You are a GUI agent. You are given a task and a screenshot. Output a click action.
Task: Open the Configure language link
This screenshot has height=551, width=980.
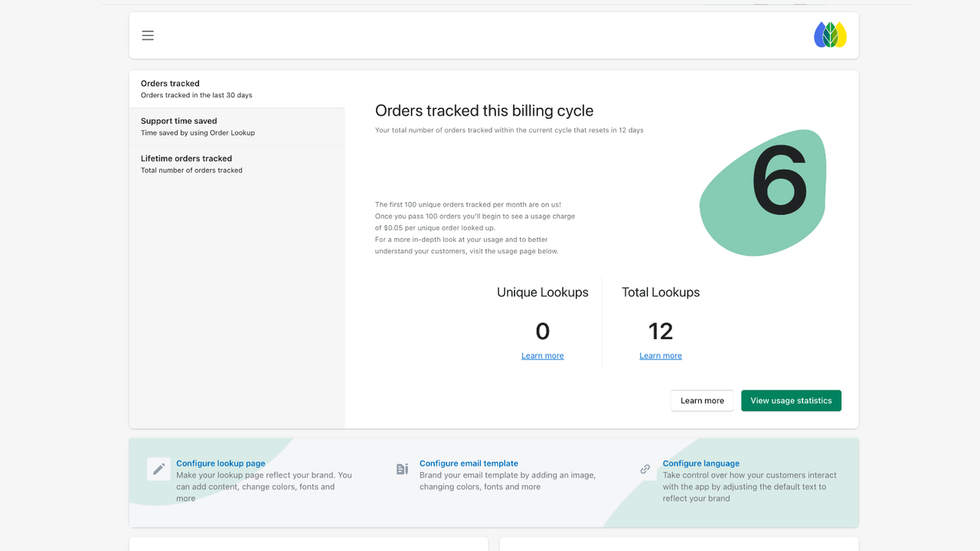tap(701, 464)
